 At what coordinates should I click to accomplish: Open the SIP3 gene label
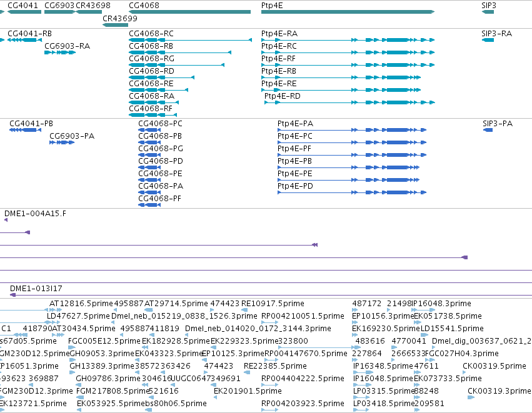click(489, 6)
